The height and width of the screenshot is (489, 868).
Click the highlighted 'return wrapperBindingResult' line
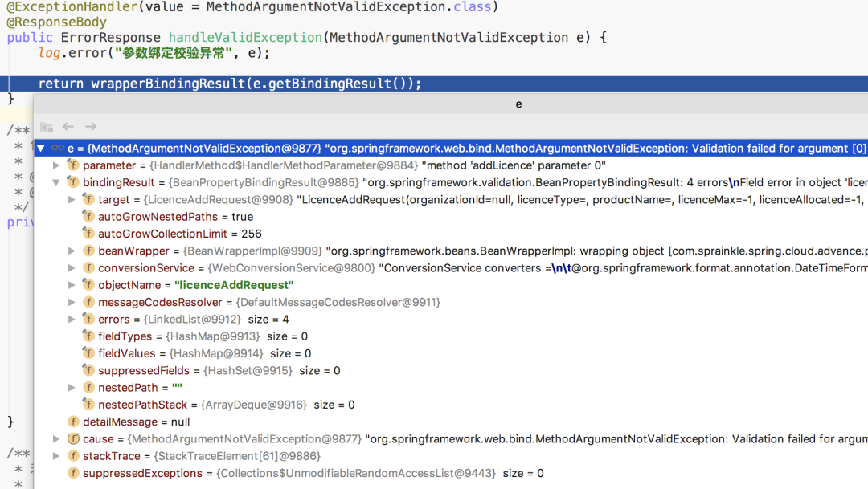(x=434, y=84)
